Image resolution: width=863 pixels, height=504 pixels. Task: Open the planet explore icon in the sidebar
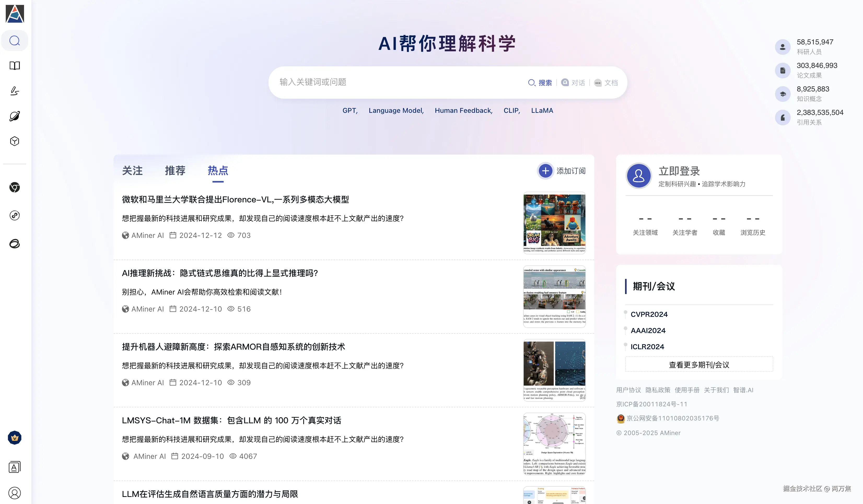point(15,116)
